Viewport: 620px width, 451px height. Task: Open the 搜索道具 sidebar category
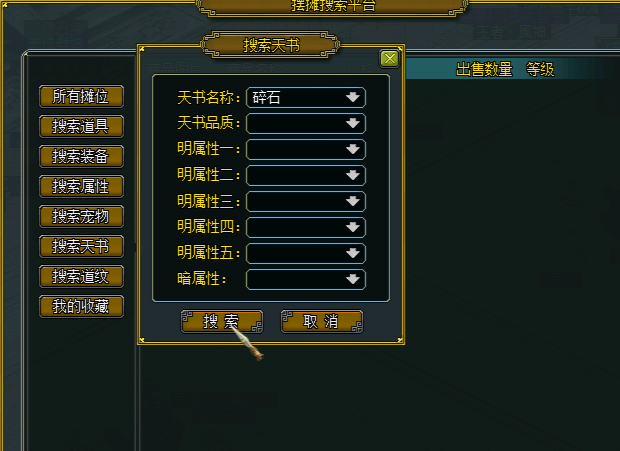[x=81, y=126]
